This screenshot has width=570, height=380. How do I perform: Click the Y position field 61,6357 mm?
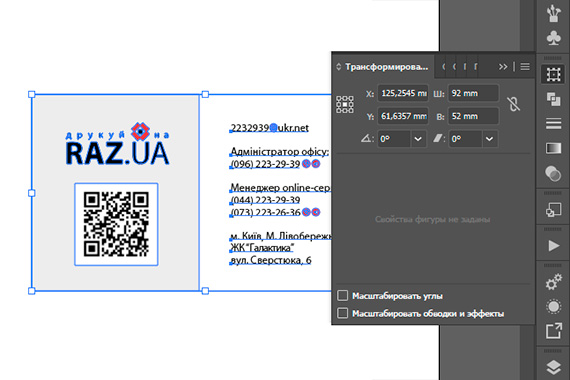(x=403, y=116)
